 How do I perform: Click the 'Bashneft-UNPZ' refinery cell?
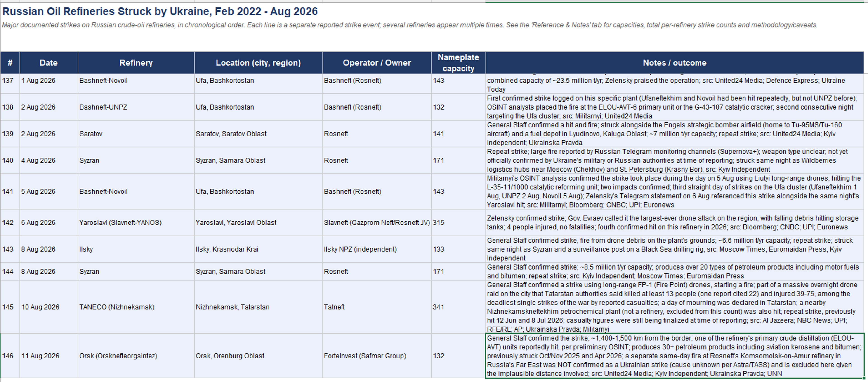(136, 107)
